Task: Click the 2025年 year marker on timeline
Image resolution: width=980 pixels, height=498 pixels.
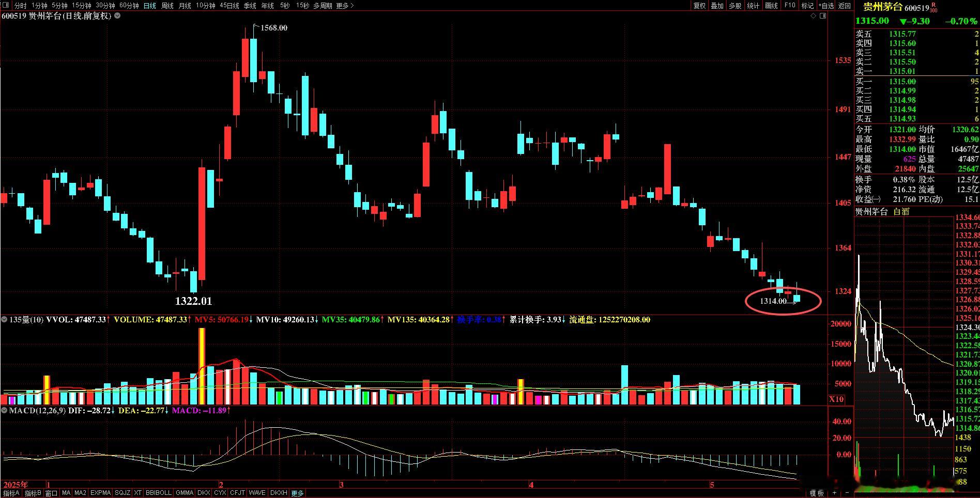Action: 16,485
